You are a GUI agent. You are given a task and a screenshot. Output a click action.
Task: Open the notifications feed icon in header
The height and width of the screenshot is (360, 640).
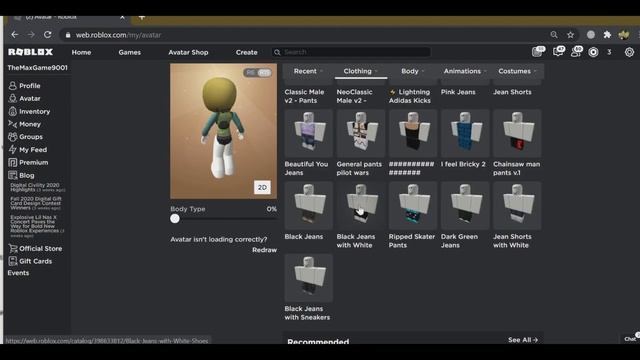(x=538, y=51)
